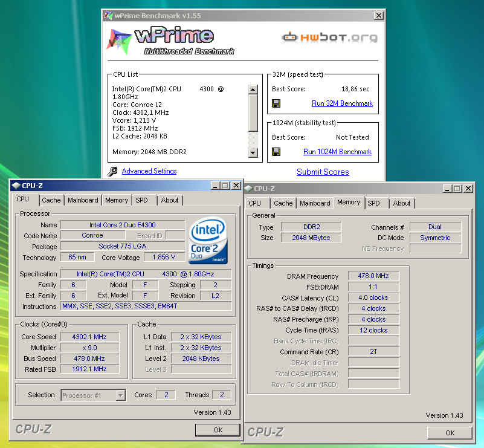Viewport: 484px width, 448px height.
Task: Click OK in the right CPU-Z memory window
Action: tap(450, 433)
